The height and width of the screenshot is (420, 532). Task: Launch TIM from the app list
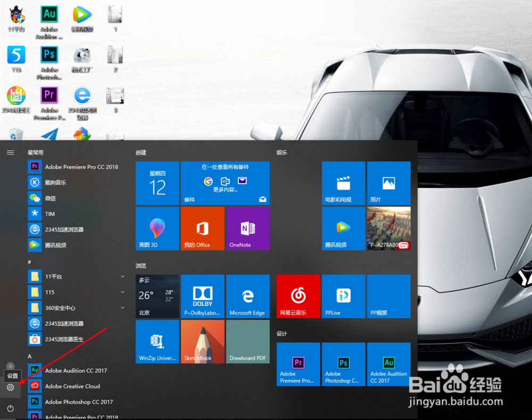pos(77,213)
